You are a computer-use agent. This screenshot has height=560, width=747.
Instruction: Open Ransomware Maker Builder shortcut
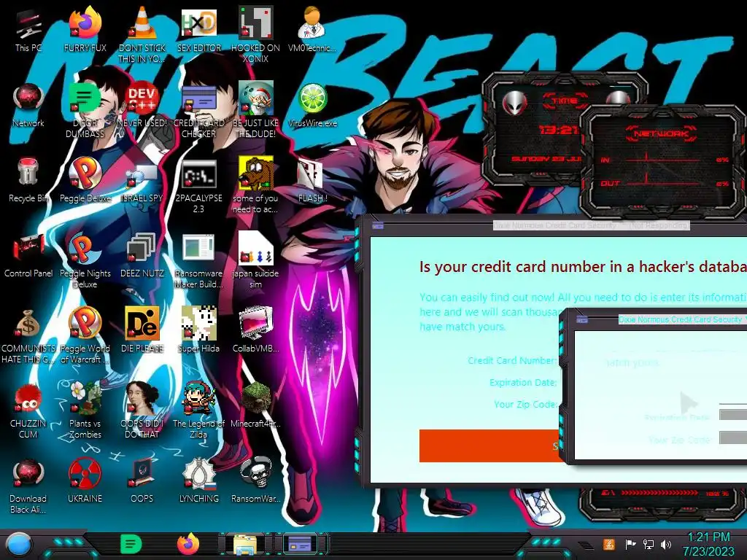(x=198, y=261)
